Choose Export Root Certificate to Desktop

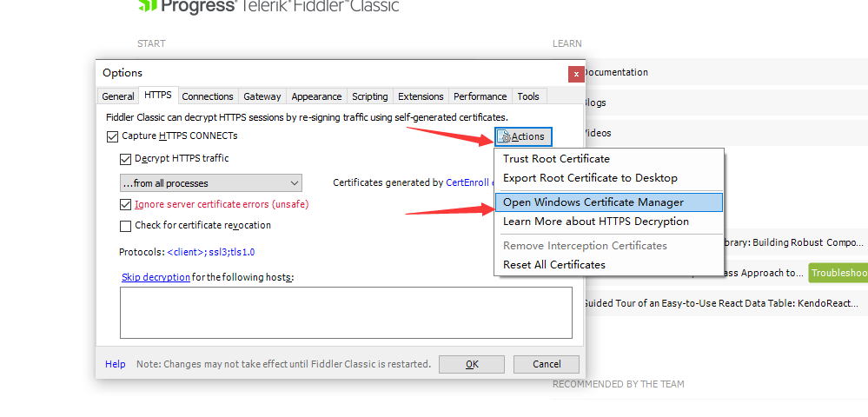coord(590,178)
